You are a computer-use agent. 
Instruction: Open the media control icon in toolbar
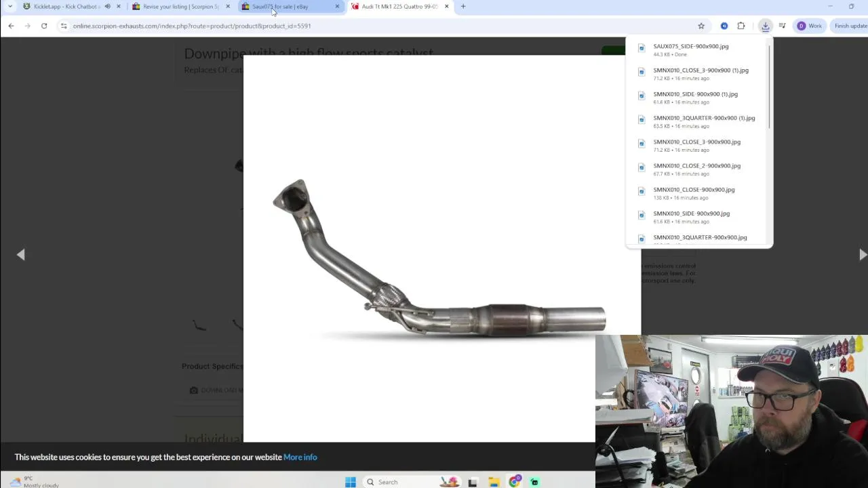coord(782,26)
